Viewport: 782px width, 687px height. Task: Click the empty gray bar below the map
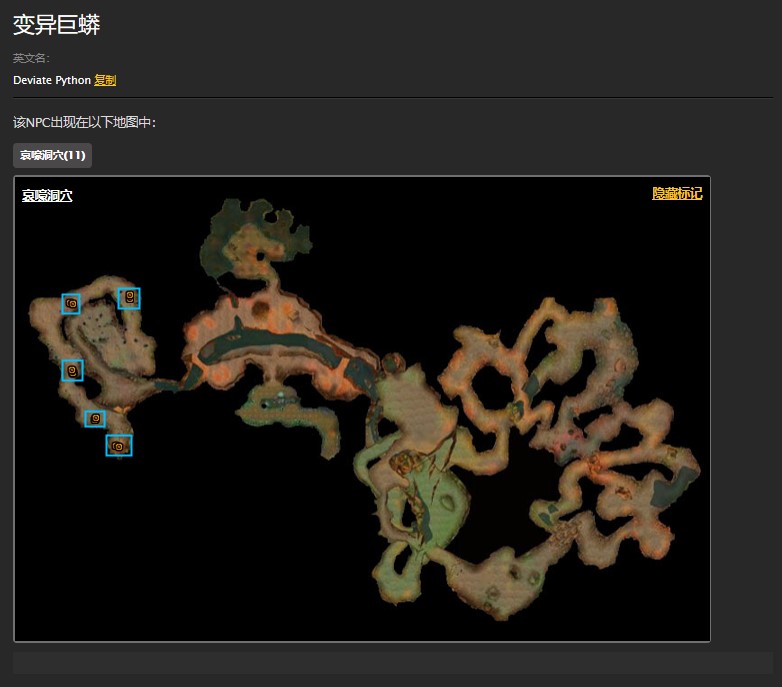point(392,663)
